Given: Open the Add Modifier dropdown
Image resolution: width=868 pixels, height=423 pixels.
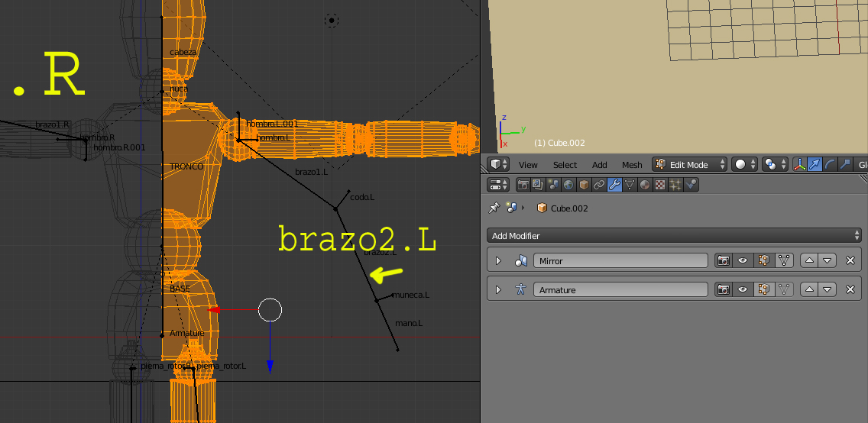Looking at the screenshot, I should [x=674, y=236].
